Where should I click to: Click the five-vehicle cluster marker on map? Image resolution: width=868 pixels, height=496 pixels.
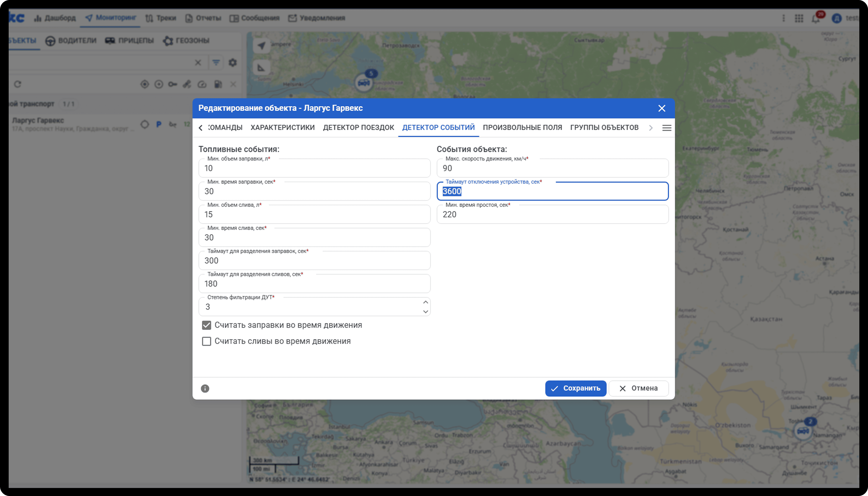364,83
